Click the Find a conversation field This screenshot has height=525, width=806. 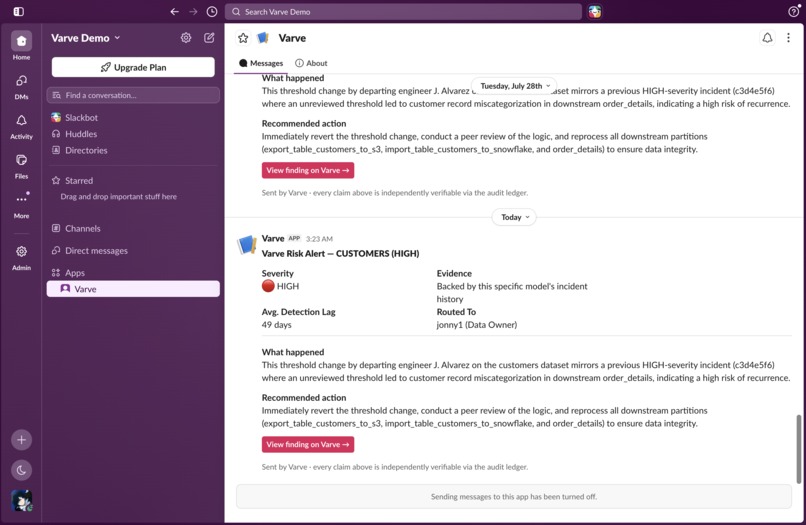[133, 95]
